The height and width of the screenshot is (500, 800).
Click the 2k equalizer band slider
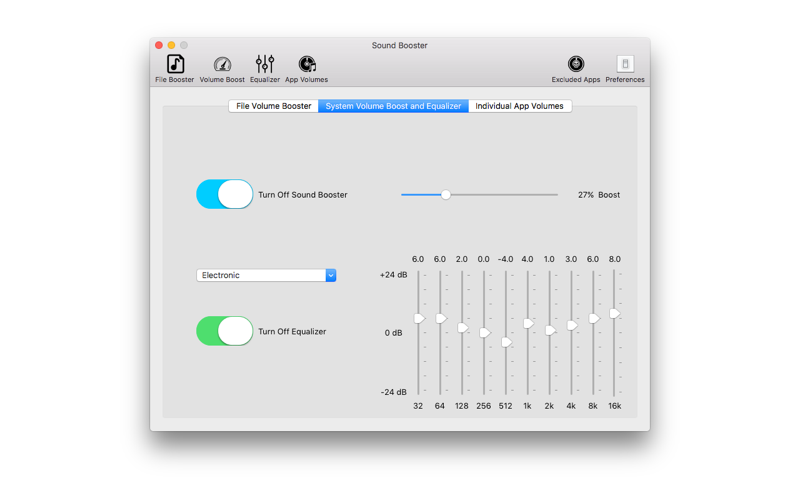click(x=550, y=331)
